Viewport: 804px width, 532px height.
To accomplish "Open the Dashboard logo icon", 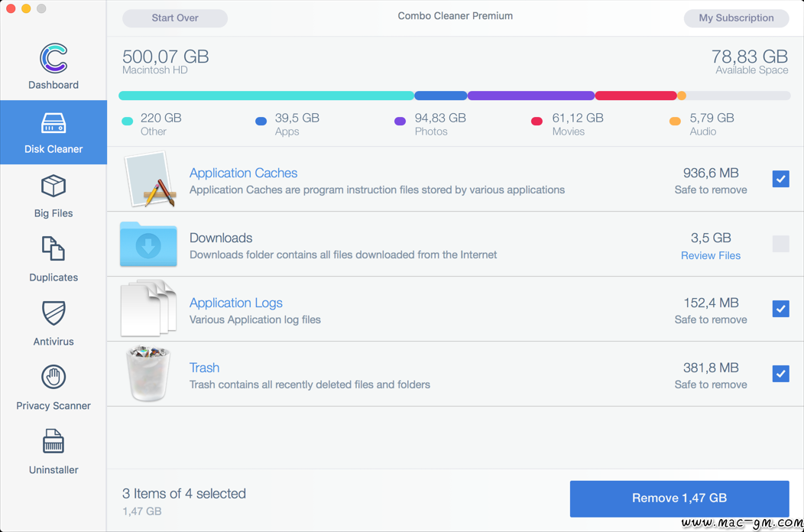I will click(53, 59).
